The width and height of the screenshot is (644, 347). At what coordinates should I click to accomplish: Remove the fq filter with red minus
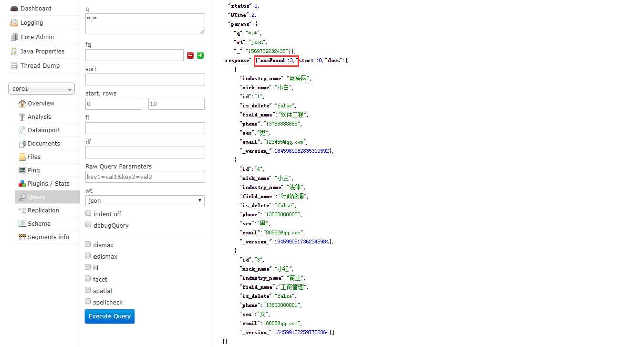coord(190,55)
